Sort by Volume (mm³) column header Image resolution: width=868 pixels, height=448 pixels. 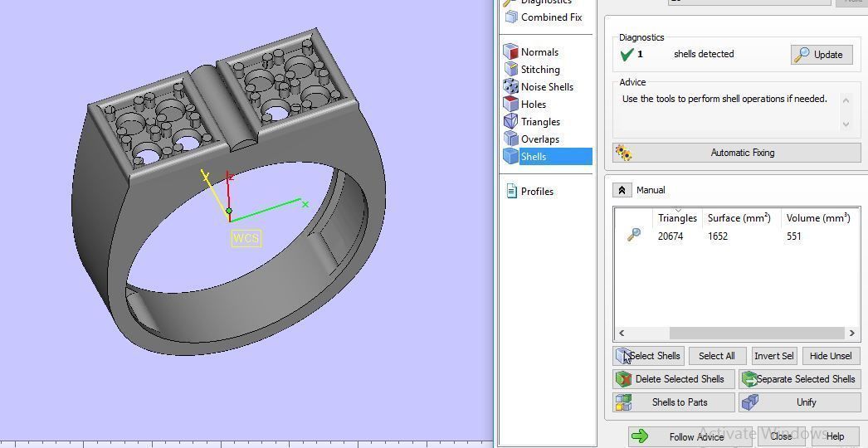pyautogui.click(x=818, y=218)
